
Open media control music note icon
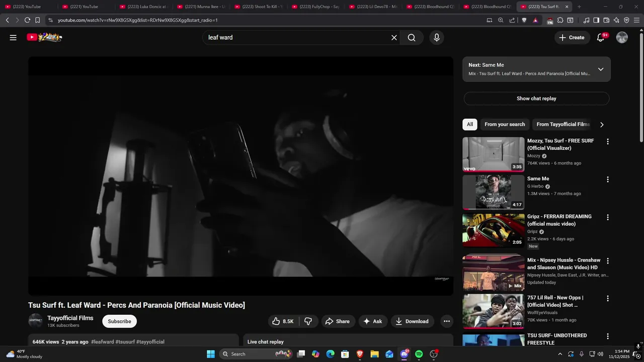pos(586,20)
